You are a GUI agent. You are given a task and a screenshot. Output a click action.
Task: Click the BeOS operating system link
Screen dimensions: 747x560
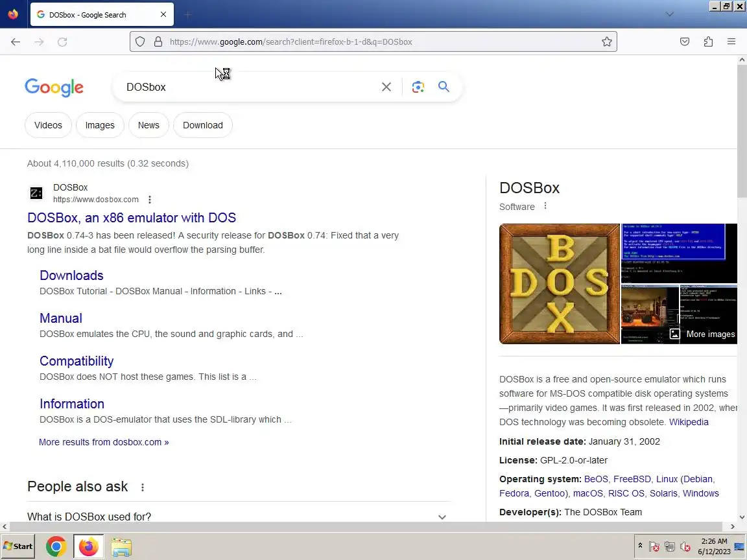(x=595, y=479)
